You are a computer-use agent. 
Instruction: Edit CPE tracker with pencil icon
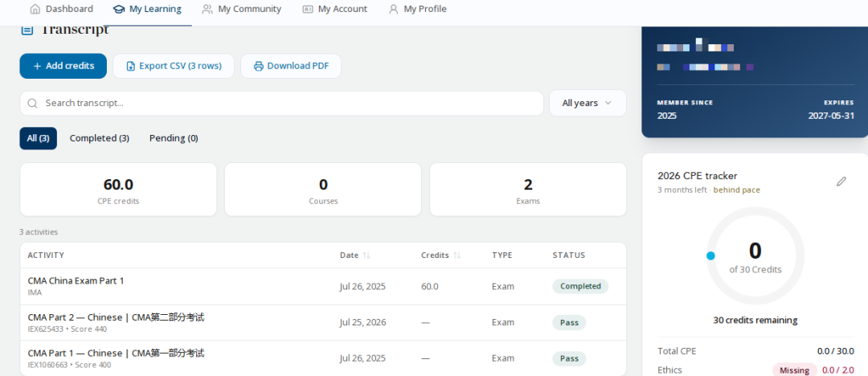[x=841, y=181]
